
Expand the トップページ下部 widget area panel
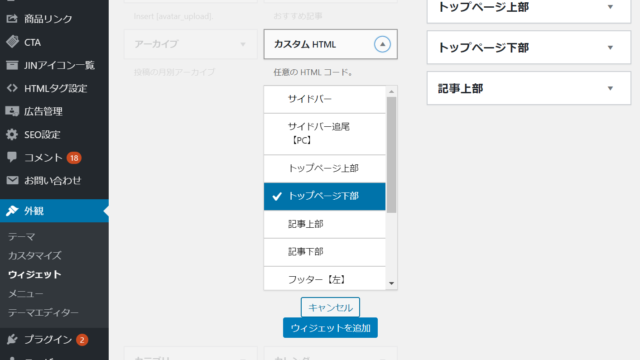click(529, 47)
